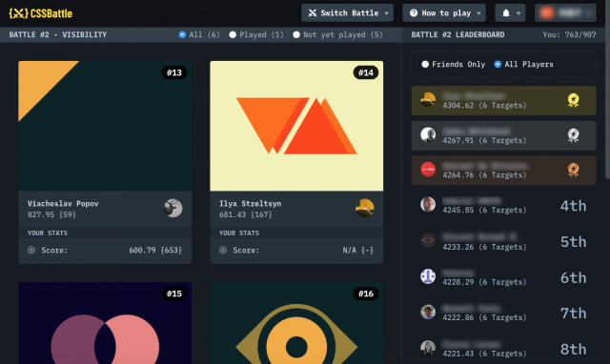Open target #16 eye thumbnail
This screenshot has height=364, width=610.
click(296, 323)
